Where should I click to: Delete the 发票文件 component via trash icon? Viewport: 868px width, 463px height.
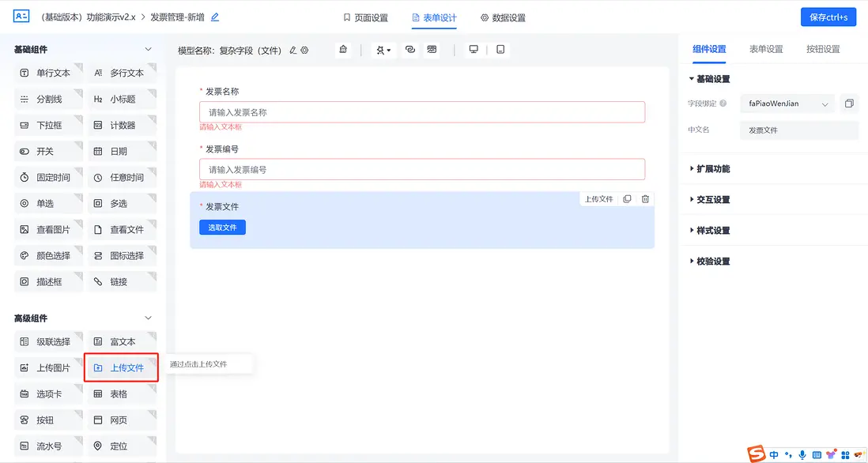[x=645, y=198]
